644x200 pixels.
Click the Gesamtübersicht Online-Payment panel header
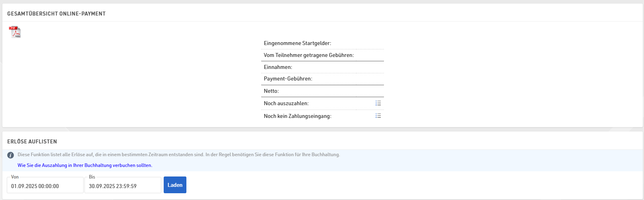coord(56,14)
